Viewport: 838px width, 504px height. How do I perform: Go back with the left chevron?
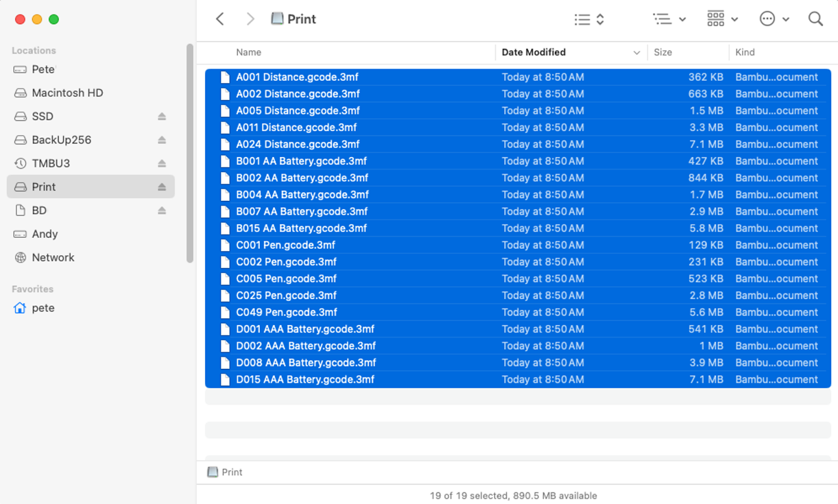point(220,19)
